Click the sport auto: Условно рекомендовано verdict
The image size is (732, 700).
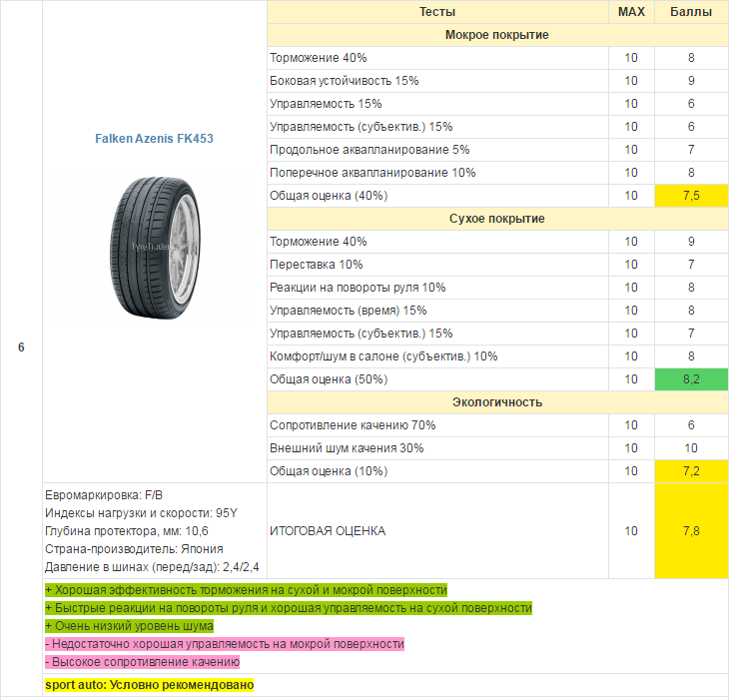[149, 686]
